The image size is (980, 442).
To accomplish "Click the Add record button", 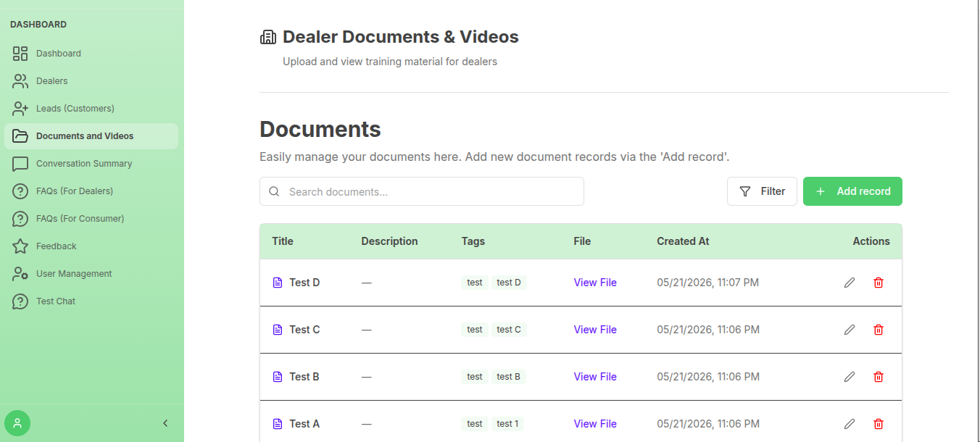I will pos(852,191).
